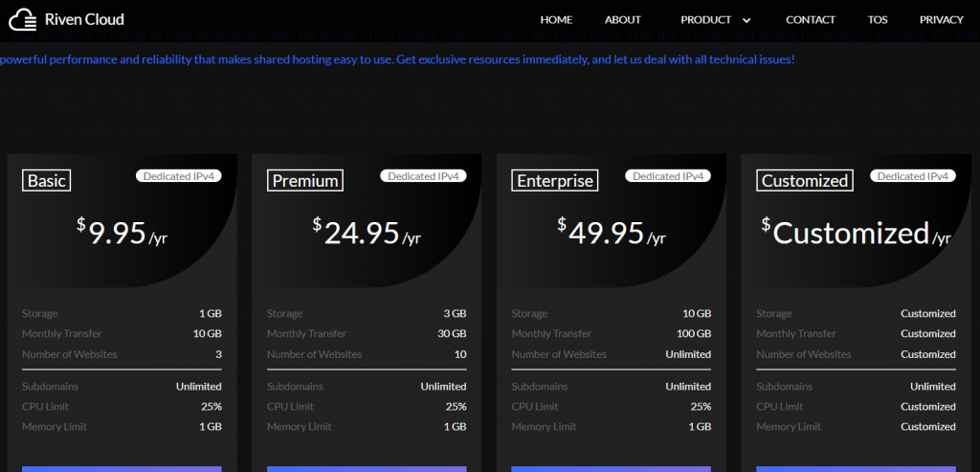The height and width of the screenshot is (472, 980).
Task: Open the PRIVACY menu item
Action: (x=942, y=19)
